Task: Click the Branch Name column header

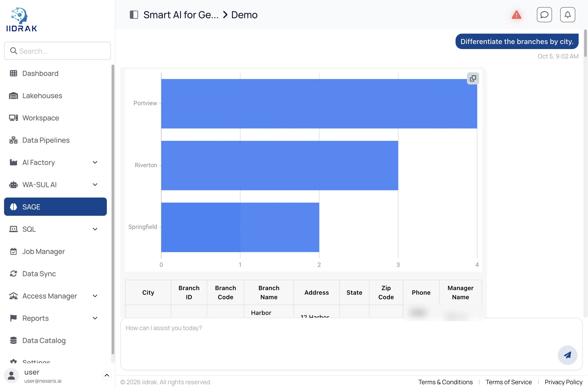Action: tap(269, 292)
